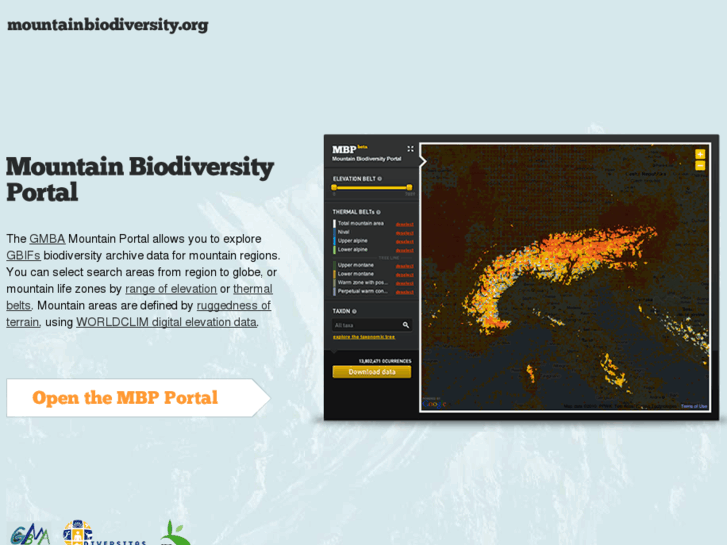Deselect the Upper montane belt

(x=404, y=266)
